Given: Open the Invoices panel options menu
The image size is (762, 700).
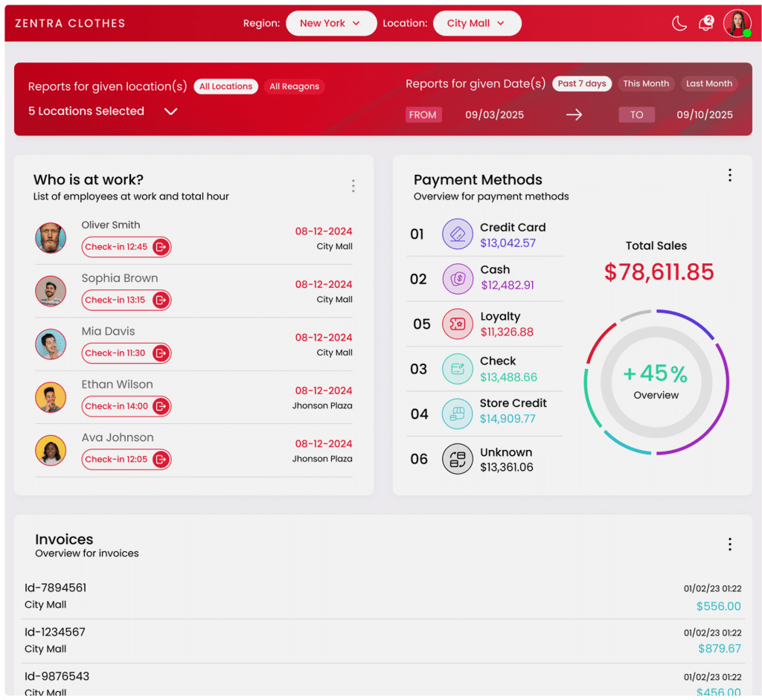Looking at the screenshot, I should [730, 545].
